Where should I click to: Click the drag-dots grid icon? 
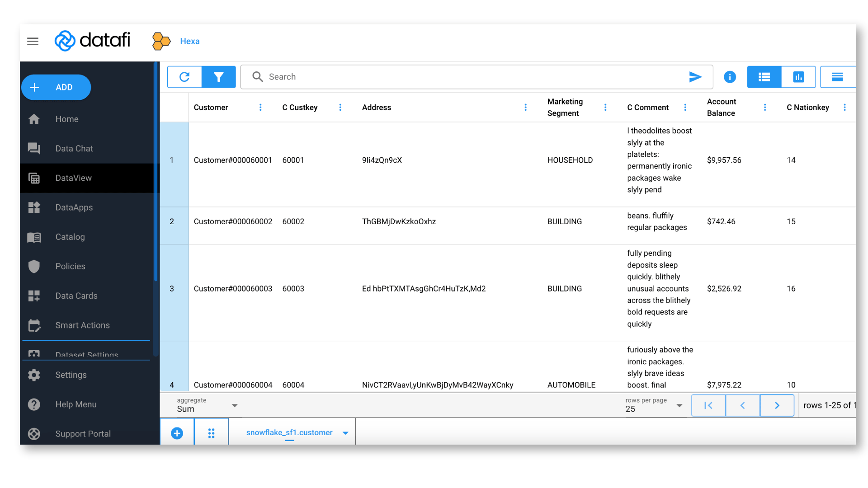211,433
